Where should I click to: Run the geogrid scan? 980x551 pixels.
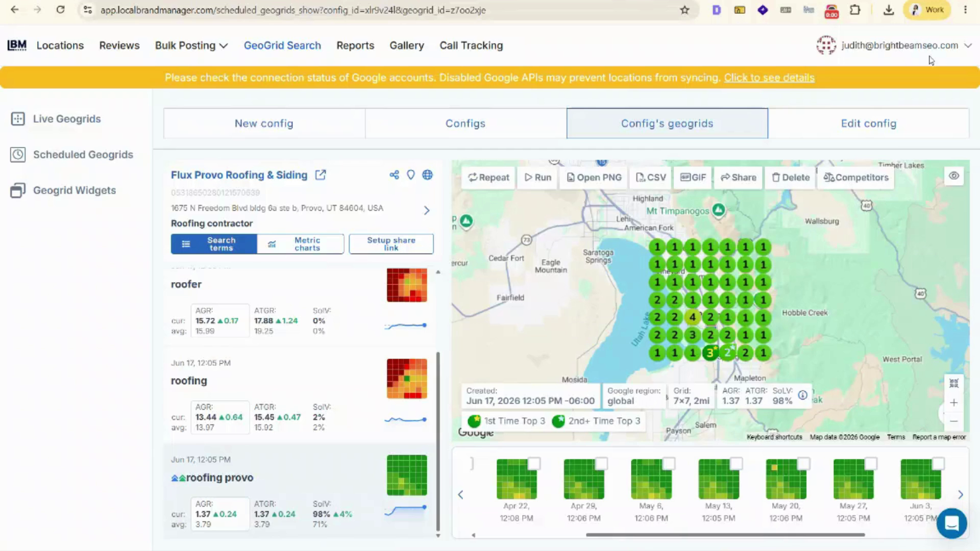[x=538, y=178]
